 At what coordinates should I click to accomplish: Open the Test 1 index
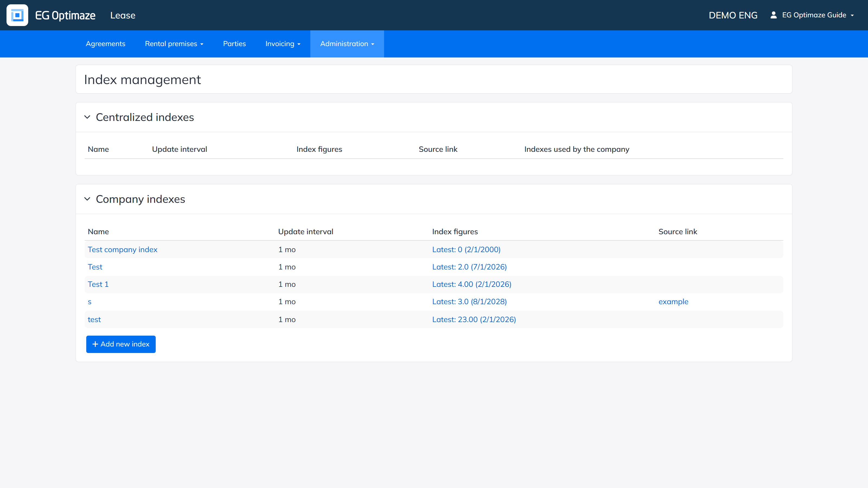point(98,284)
